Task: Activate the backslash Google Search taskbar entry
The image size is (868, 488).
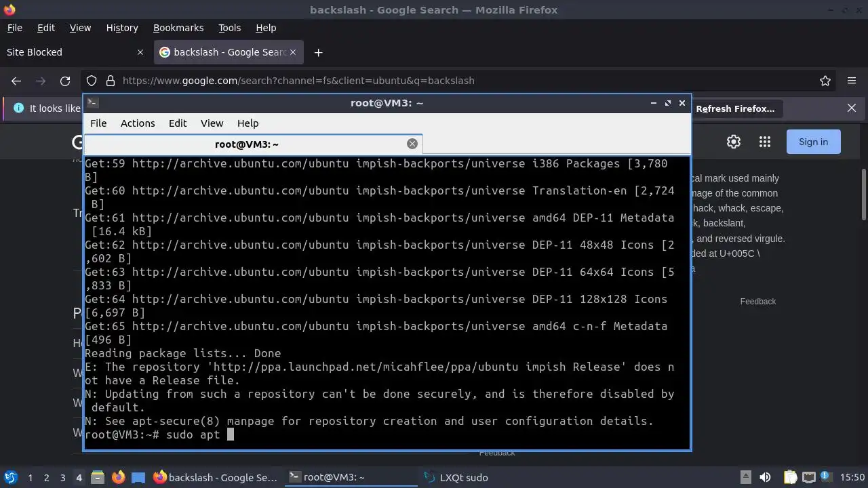Action: 215,477
